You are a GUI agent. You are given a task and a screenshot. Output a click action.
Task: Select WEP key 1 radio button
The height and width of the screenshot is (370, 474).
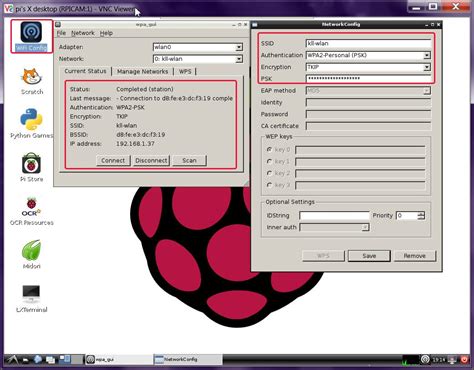click(x=270, y=161)
